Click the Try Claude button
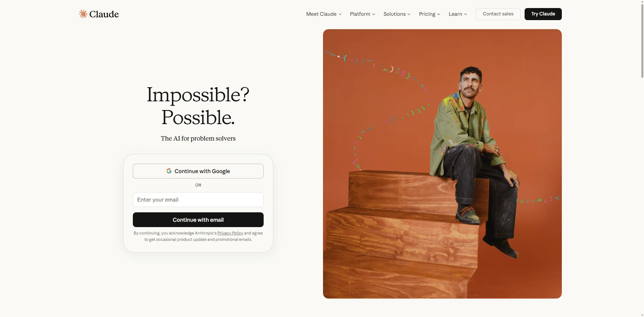This screenshot has width=644, height=317. [543, 14]
